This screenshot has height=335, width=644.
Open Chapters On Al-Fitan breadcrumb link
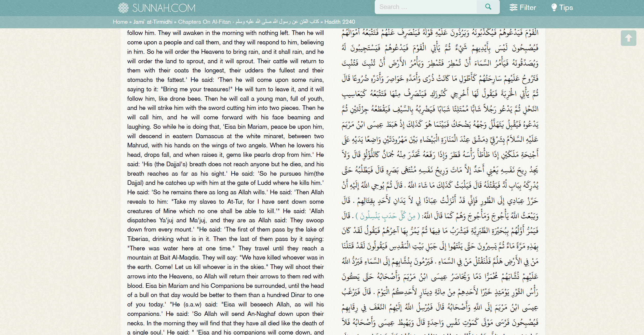204,22
